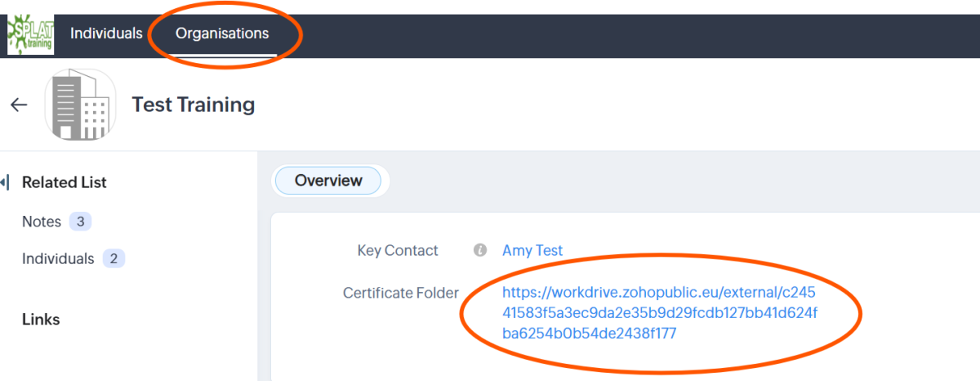This screenshot has width=980, height=381.
Task: Click the Test Training building icon
Action: coord(80,104)
